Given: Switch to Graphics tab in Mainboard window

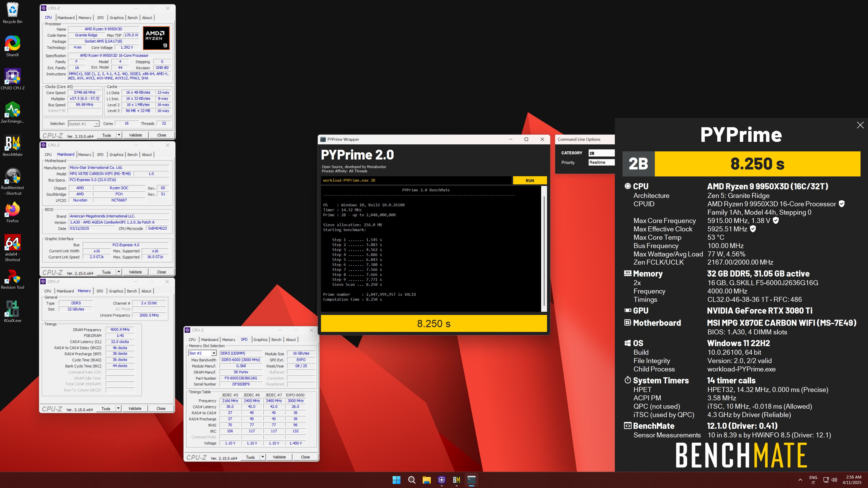Looking at the screenshot, I should click(x=116, y=155).
